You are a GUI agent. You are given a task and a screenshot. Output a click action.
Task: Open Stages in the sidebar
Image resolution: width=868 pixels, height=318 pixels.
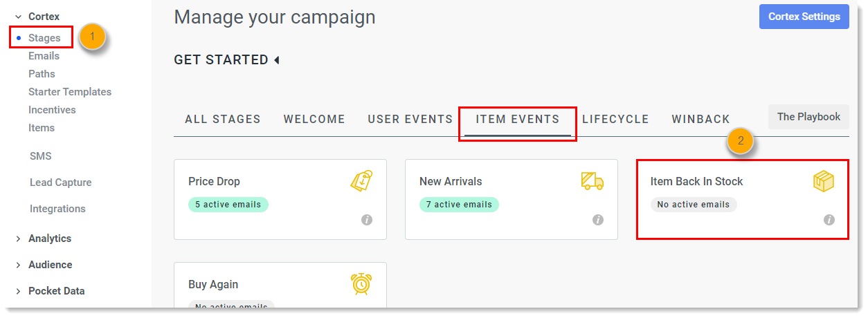tap(44, 38)
